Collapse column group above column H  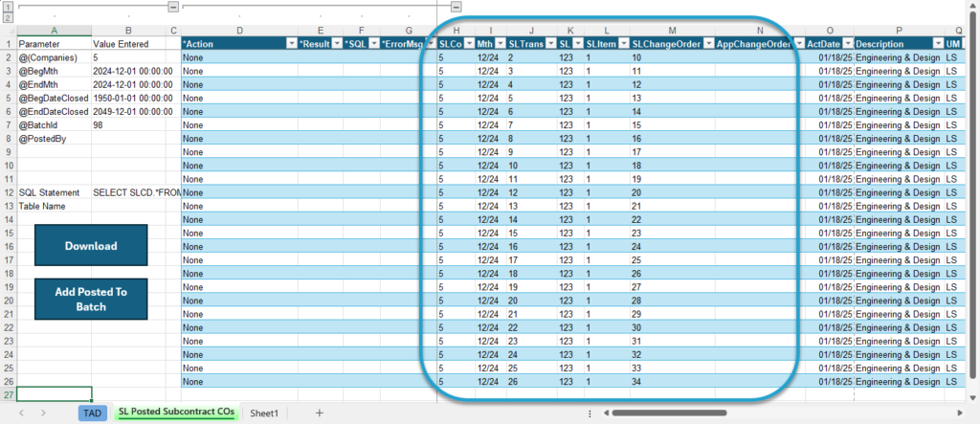pos(457,7)
